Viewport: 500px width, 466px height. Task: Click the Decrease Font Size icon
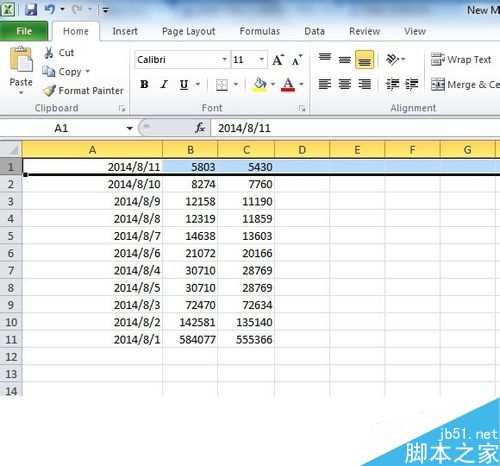[x=297, y=60]
